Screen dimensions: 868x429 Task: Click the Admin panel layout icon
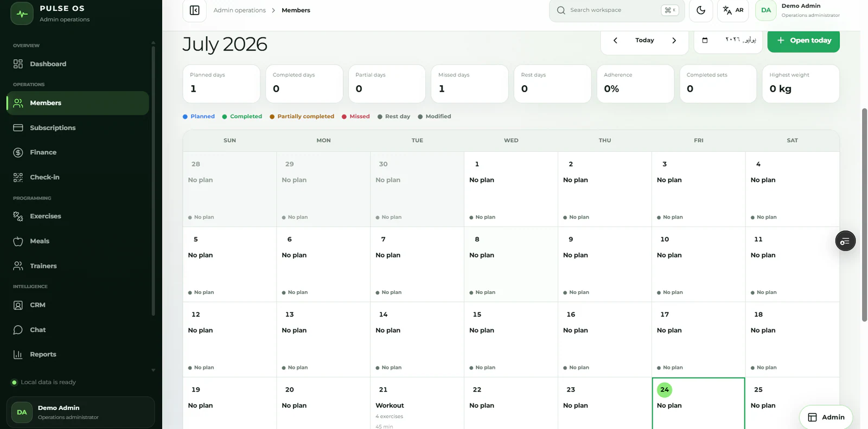[x=812, y=417]
